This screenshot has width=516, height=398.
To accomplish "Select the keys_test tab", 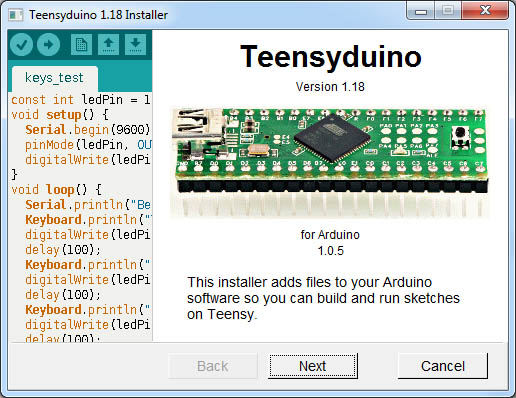I will pyautogui.click(x=55, y=78).
